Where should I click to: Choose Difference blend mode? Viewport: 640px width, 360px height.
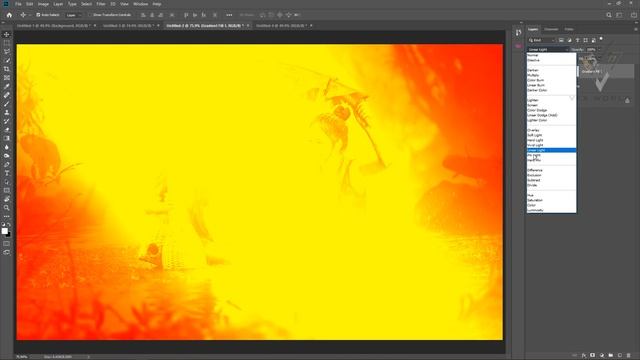coord(551,170)
